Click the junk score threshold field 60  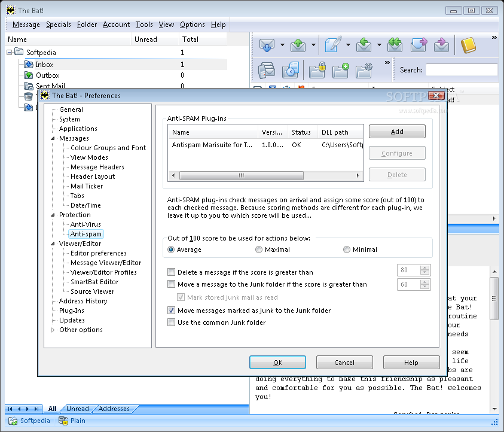point(408,284)
